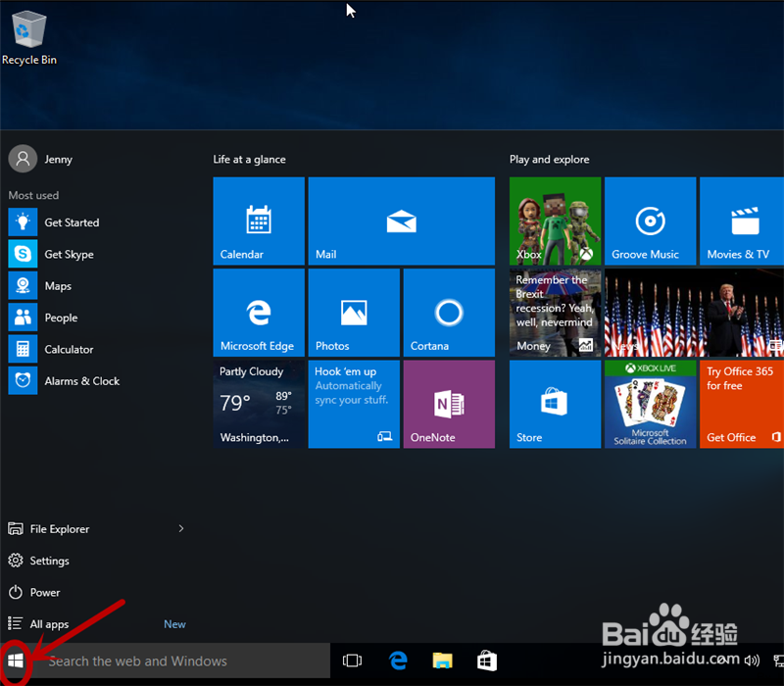Viewport: 784px width, 686px height.
Task: Click the Hook 'em up phone sync tile
Action: pyautogui.click(x=354, y=404)
